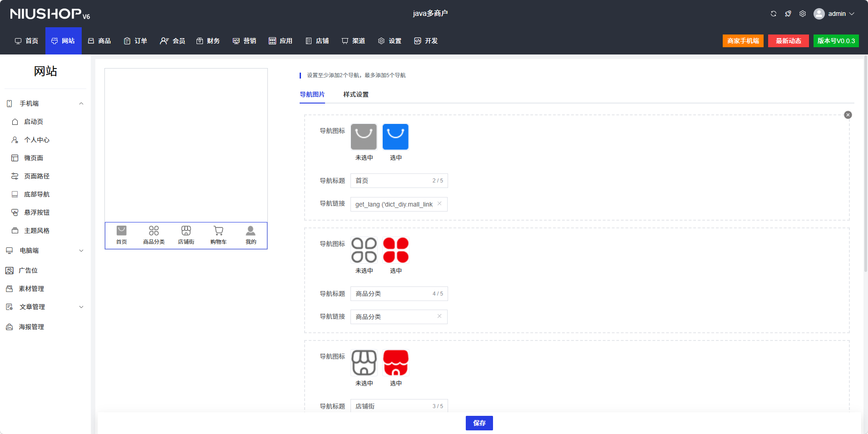This screenshot has height=434, width=868.
Task: Select the 我的 profile icon in preview
Action: [251, 231]
